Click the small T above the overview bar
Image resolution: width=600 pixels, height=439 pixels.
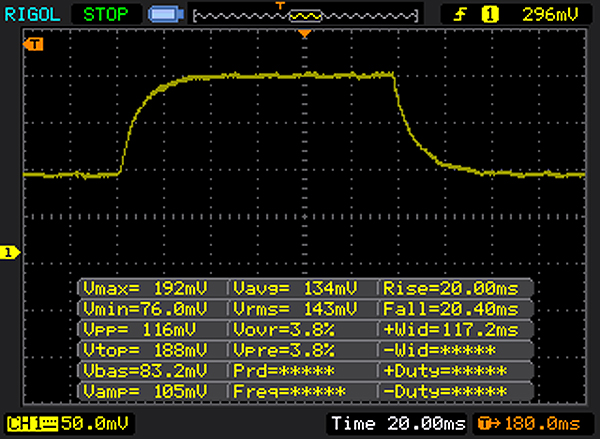point(280,6)
